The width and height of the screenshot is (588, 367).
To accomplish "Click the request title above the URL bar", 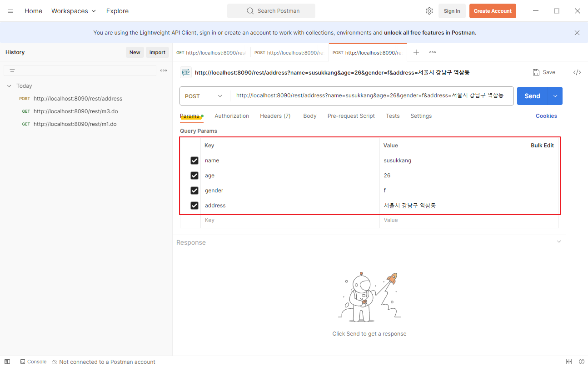I will click(x=332, y=72).
